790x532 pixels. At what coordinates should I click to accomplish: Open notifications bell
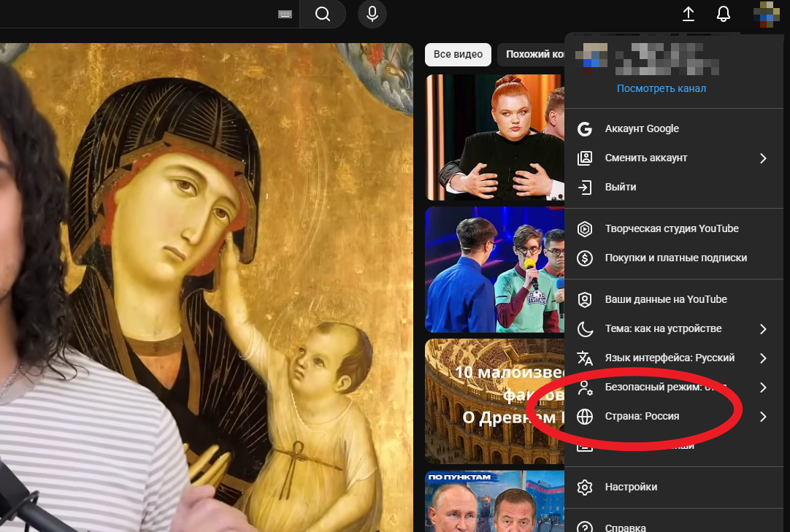tap(724, 14)
